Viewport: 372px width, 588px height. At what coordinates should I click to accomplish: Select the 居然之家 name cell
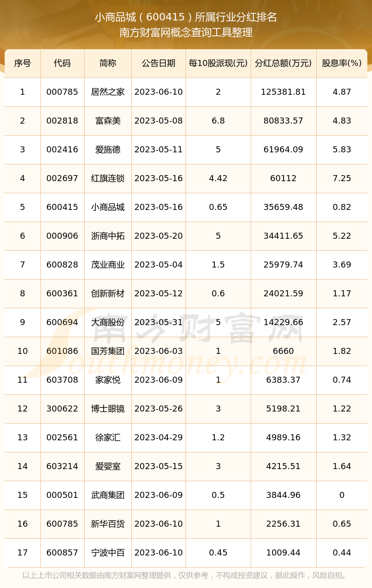point(108,92)
